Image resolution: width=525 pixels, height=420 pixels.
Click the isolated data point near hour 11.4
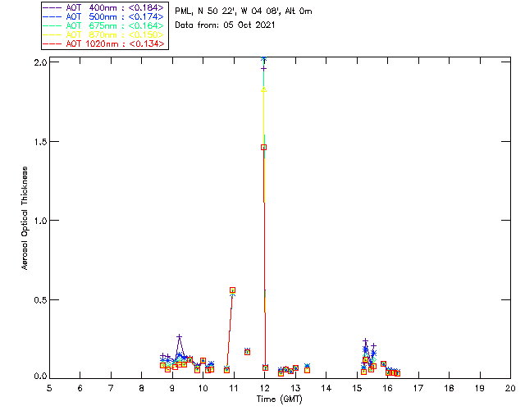pos(247,352)
